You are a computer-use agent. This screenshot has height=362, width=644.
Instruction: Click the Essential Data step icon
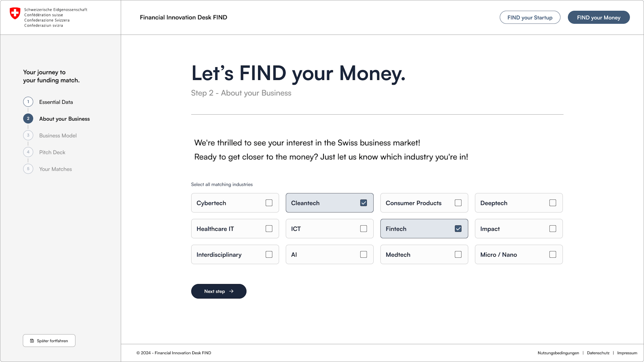point(28,102)
